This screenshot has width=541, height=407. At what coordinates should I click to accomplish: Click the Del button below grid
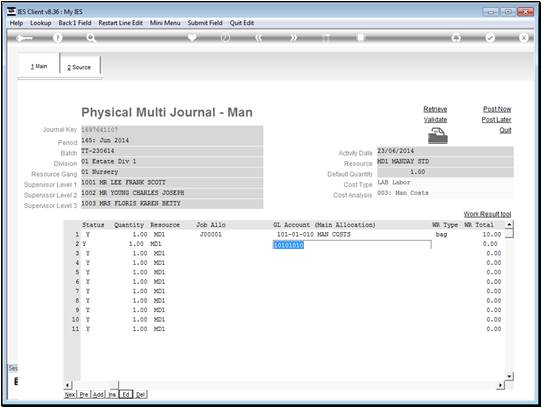click(x=140, y=394)
